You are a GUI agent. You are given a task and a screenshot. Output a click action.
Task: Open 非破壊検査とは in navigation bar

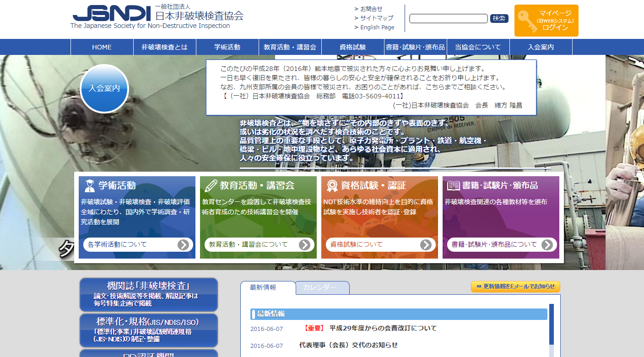(164, 47)
